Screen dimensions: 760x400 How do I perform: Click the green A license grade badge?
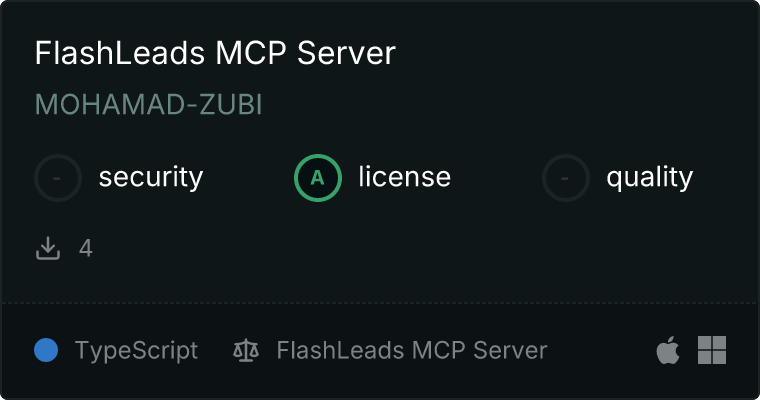318,178
